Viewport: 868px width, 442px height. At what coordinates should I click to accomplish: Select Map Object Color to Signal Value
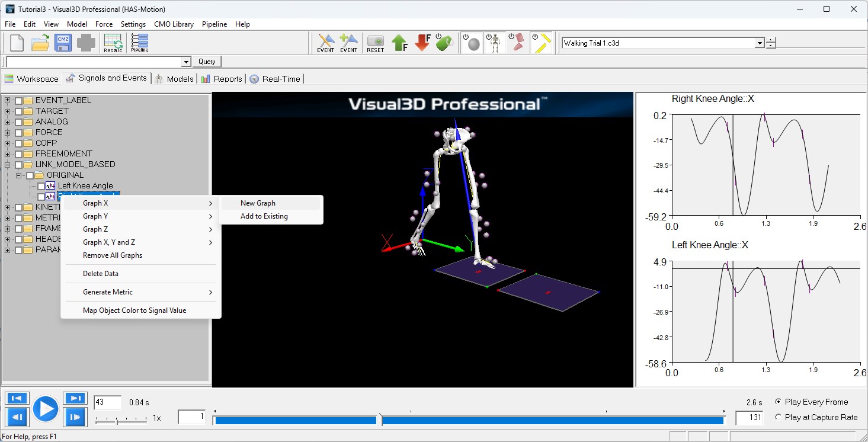[141, 310]
